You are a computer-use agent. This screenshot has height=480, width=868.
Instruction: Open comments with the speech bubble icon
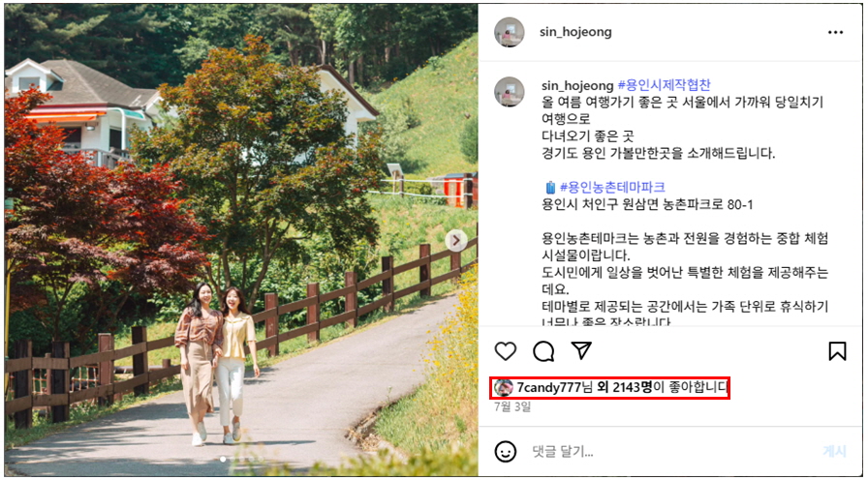pos(543,351)
